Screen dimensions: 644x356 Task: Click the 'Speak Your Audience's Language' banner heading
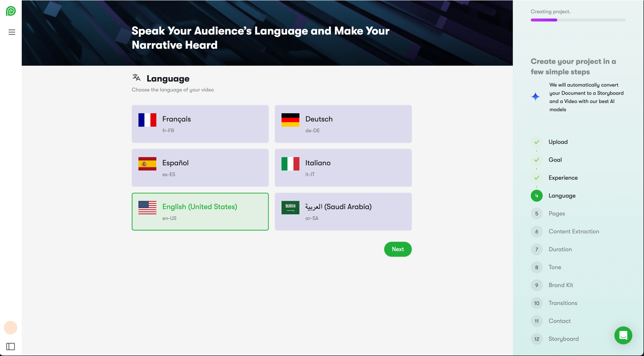(x=260, y=38)
